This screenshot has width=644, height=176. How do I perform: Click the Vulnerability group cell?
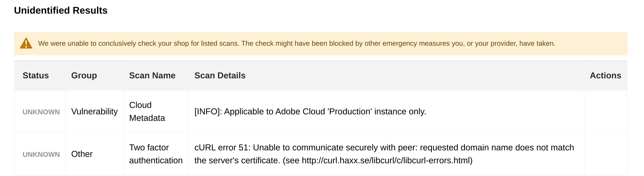[x=95, y=111]
